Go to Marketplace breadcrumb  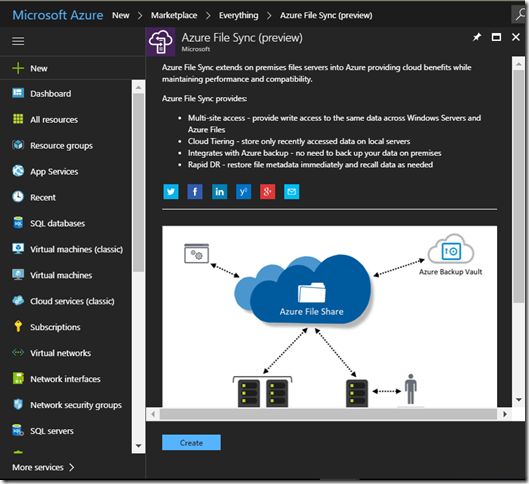click(x=174, y=16)
